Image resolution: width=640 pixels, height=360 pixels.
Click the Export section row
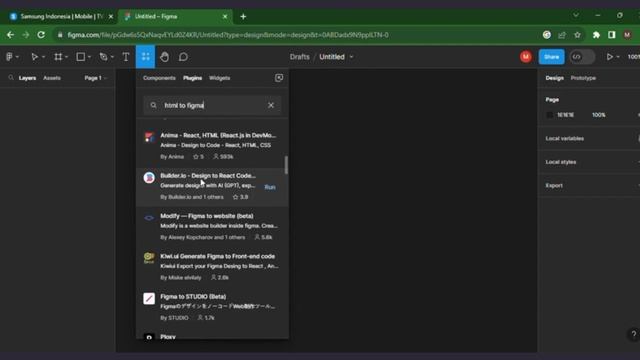[x=589, y=185]
